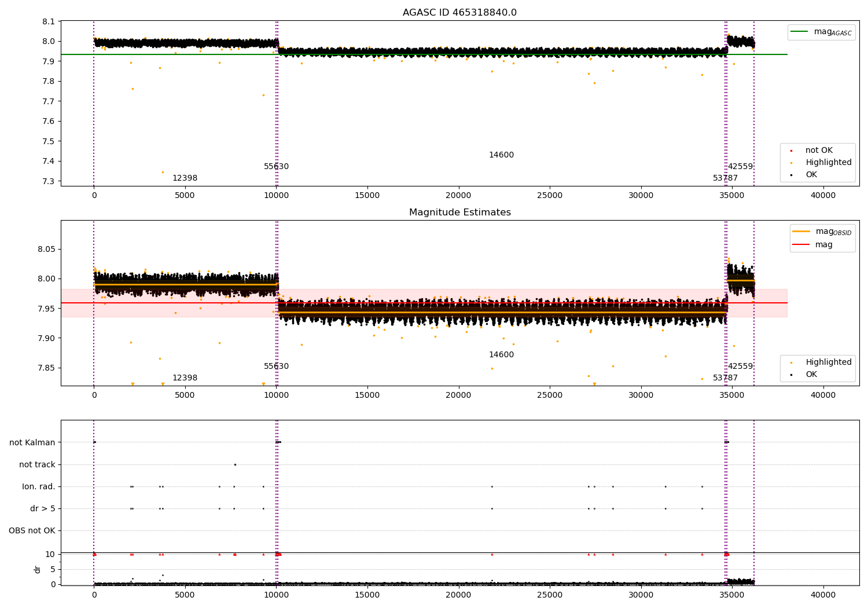Click the 8.05 tick on the middle plot y-axis

(47, 249)
